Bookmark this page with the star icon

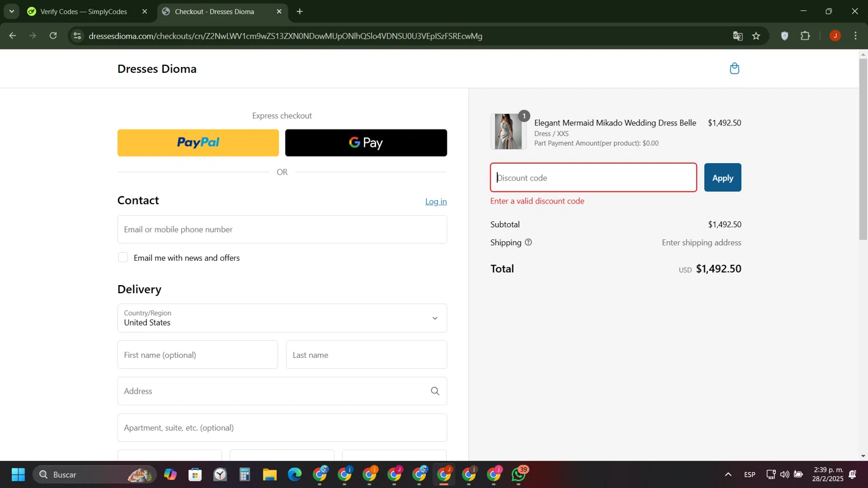(x=756, y=36)
